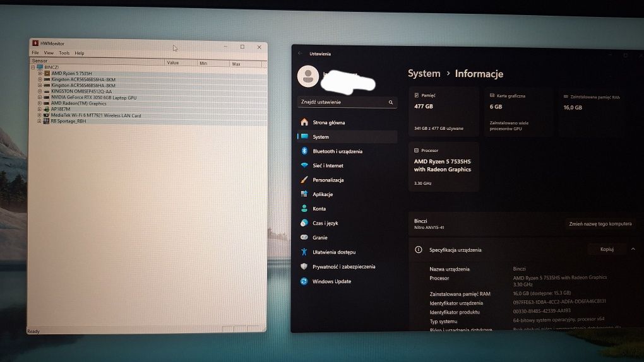Open the Karta graficzna 6 GB card
The height and width of the screenshot is (362, 644).
tap(519, 112)
